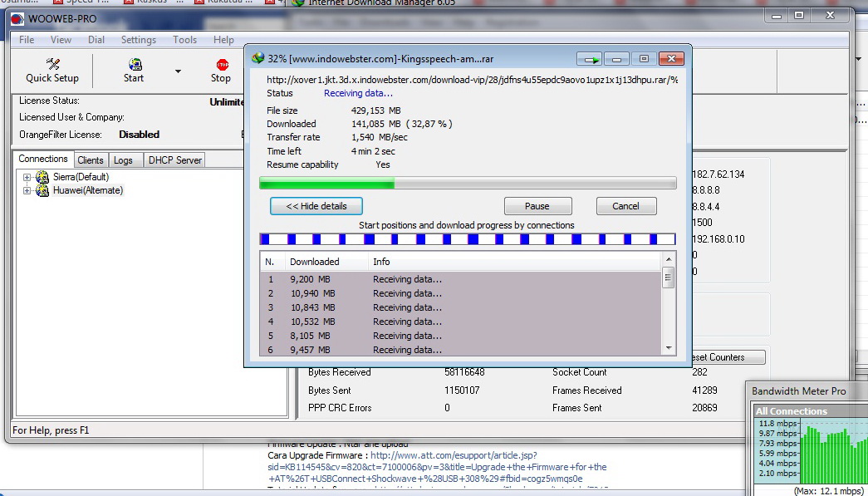The width and height of the screenshot is (868, 496).
Task: Open the View menu
Action: pos(61,40)
